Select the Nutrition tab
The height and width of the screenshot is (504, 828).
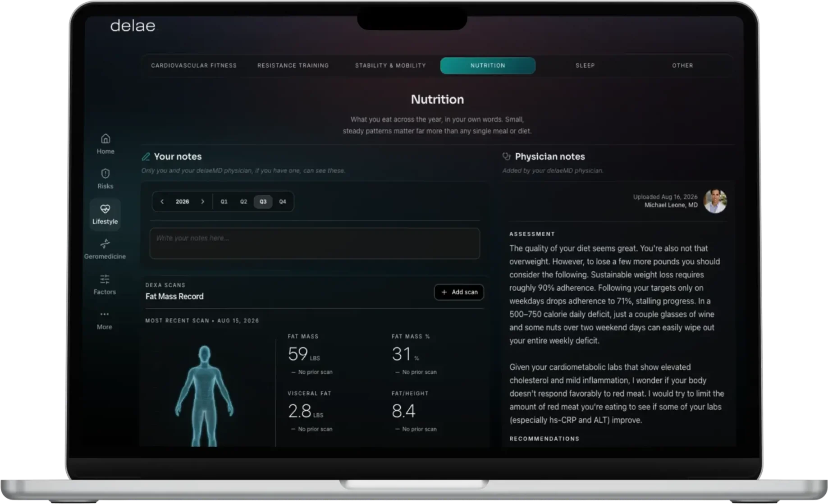coord(488,65)
